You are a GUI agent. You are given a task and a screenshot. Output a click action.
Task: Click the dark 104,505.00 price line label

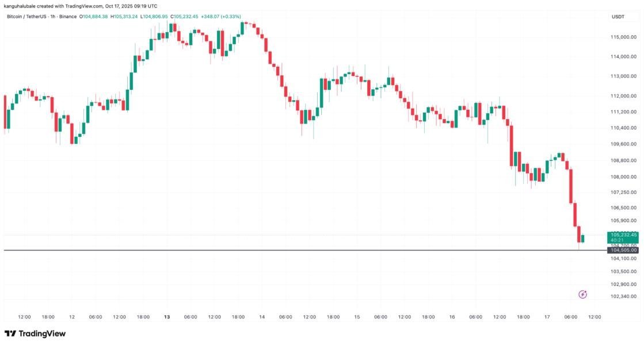[x=623, y=250]
